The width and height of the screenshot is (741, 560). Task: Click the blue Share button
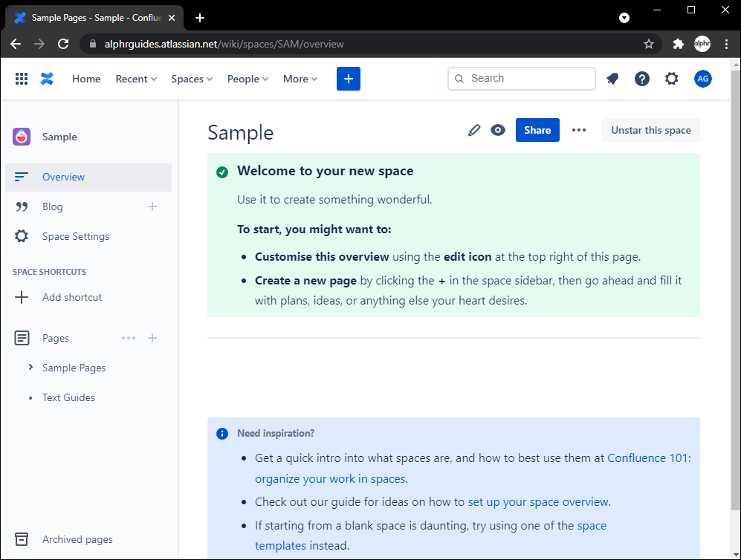(x=537, y=130)
